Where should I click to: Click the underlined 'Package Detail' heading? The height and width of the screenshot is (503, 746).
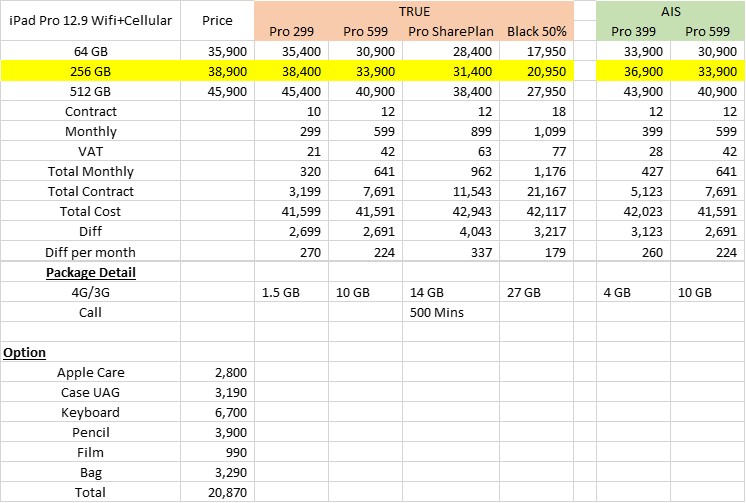[90, 272]
